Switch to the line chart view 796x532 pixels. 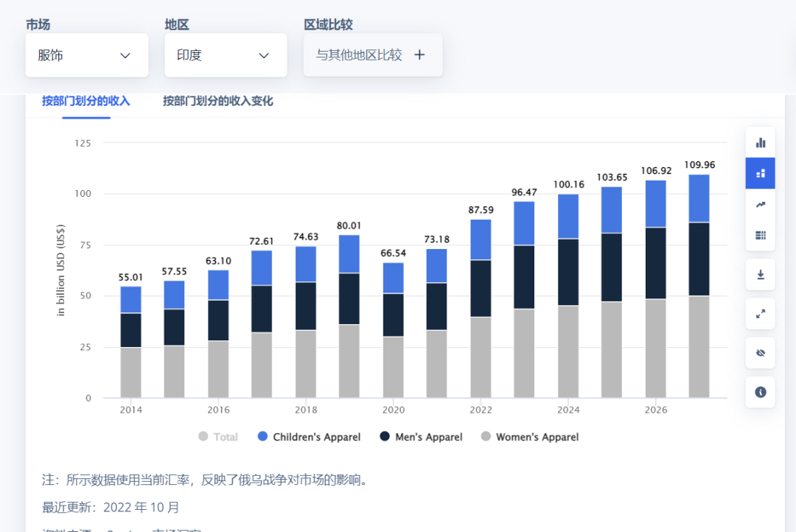tap(760, 204)
